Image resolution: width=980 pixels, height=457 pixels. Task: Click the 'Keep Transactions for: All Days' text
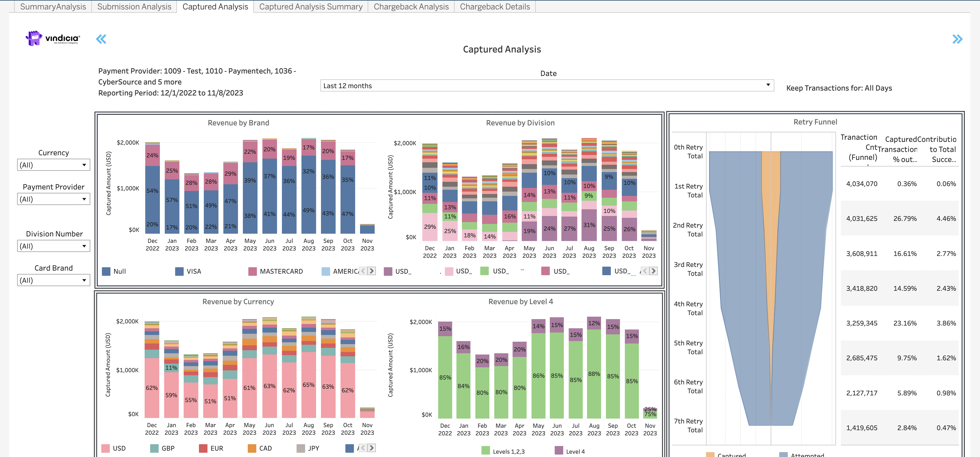[839, 88]
